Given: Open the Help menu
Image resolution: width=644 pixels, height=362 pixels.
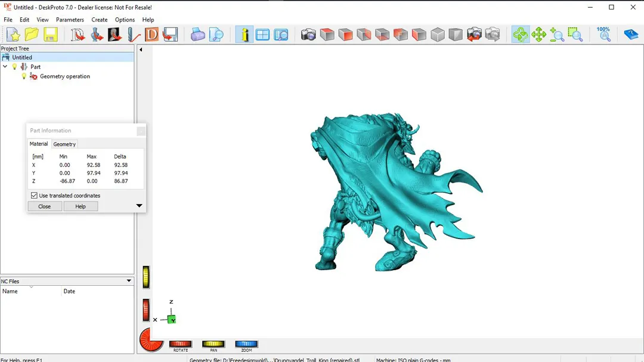Looking at the screenshot, I should pyautogui.click(x=148, y=20).
